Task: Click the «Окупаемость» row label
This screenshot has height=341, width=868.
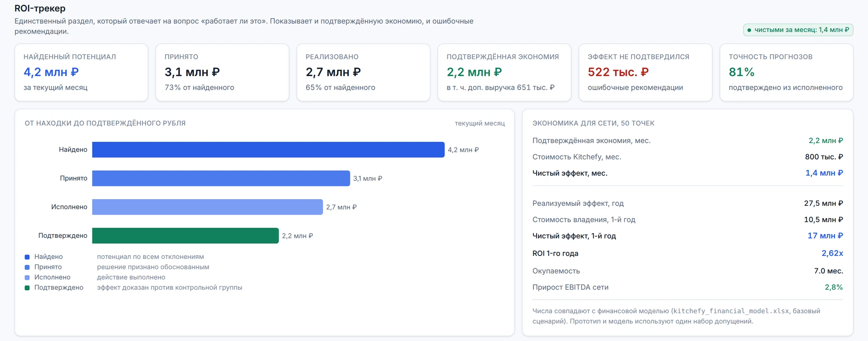Action: 556,271
